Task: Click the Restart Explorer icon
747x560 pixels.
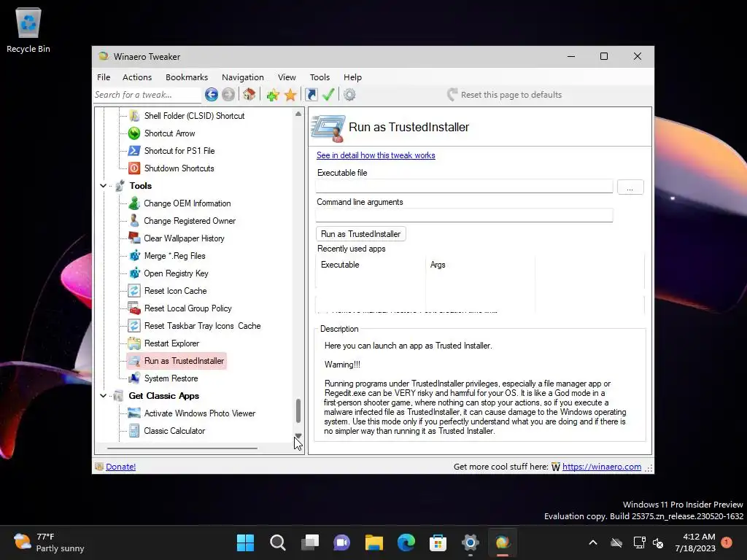Action: [x=134, y=343]
